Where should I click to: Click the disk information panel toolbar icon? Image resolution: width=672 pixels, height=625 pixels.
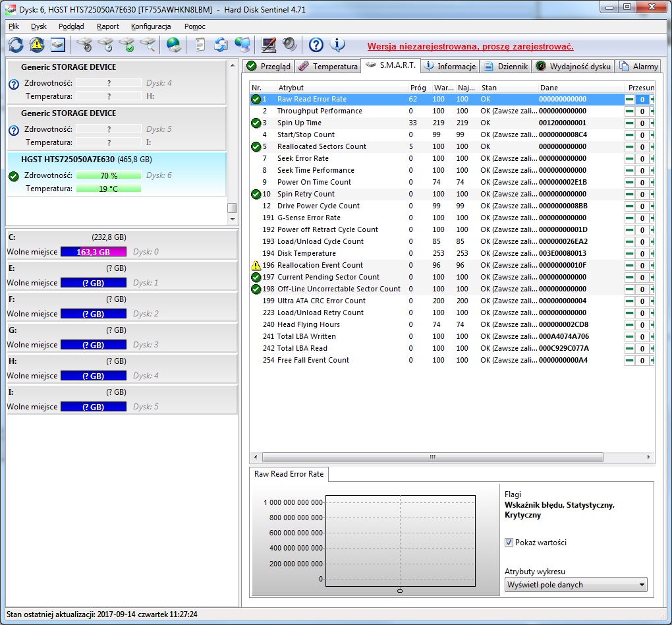click(x=58, y=45)
